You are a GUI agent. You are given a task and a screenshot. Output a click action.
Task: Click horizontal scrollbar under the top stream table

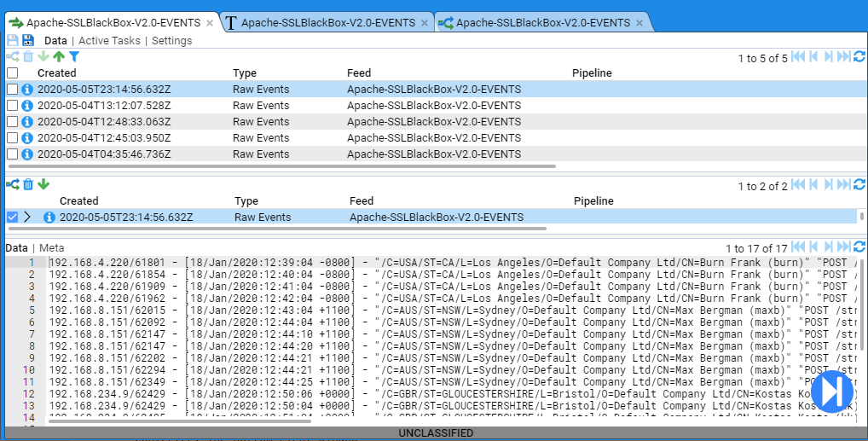[x=281, y=166]
